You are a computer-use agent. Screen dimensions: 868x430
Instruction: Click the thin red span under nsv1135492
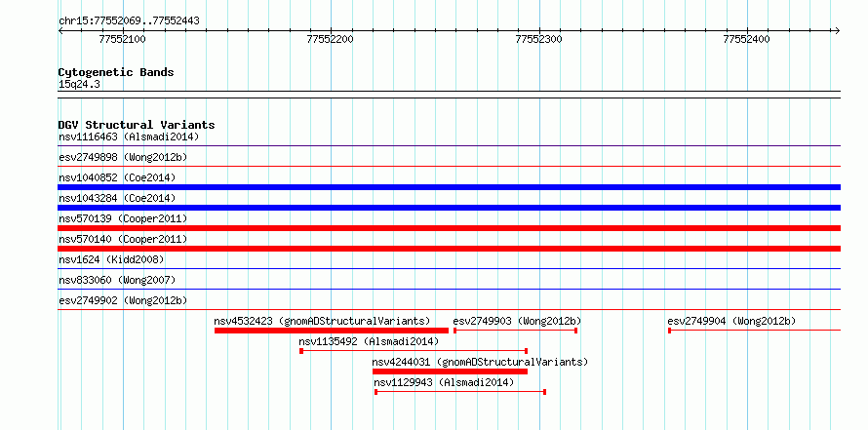[414, 351]
